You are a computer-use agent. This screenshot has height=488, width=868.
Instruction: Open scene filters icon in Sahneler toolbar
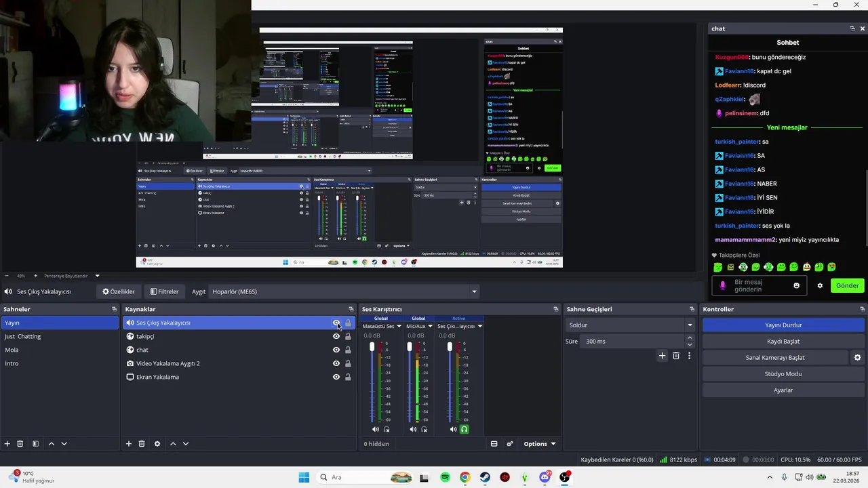click(35, 444)
